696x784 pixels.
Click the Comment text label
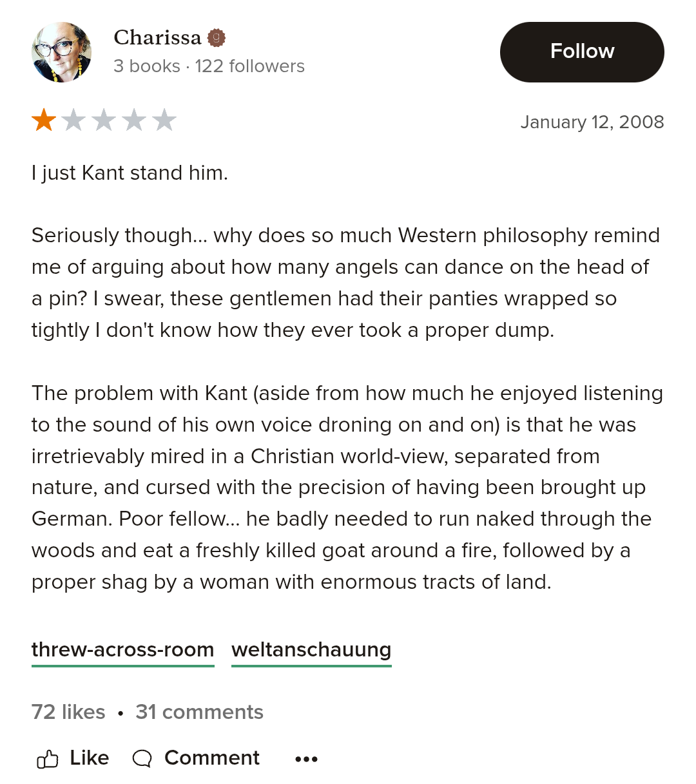(211, 758)
